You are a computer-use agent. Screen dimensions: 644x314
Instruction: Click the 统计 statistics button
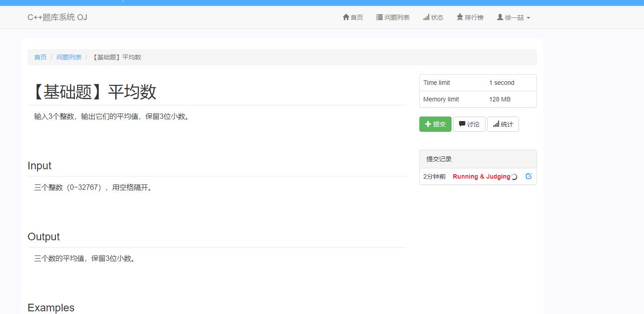pos(503,124)
